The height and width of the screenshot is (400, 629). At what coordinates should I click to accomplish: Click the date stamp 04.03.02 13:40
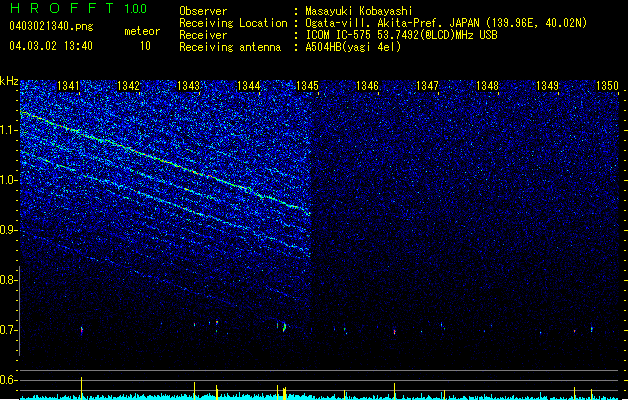tap(51, 45)
